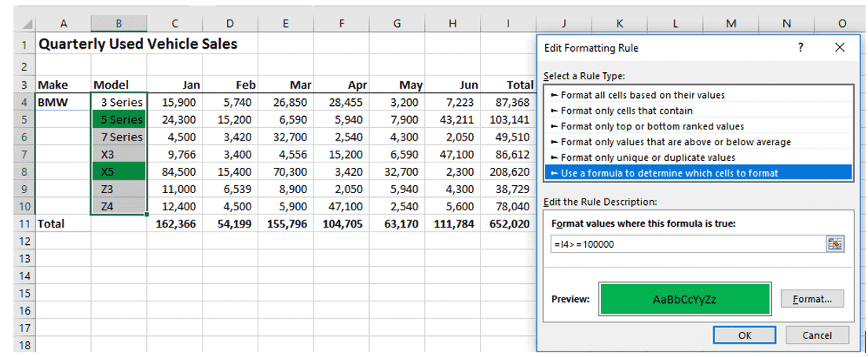868x357 pixels.
Task: Select column B header
Action: coord(119,24)
